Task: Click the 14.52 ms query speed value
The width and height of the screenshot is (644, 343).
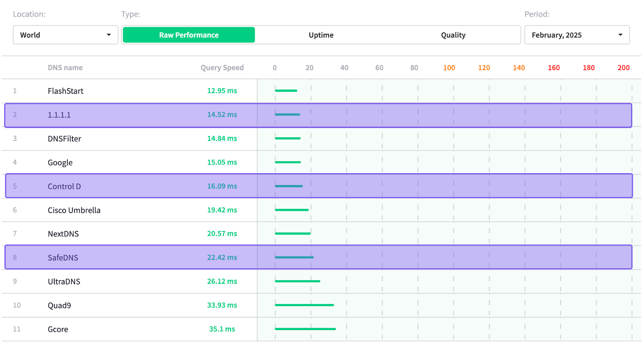Action: pos(222,114)
